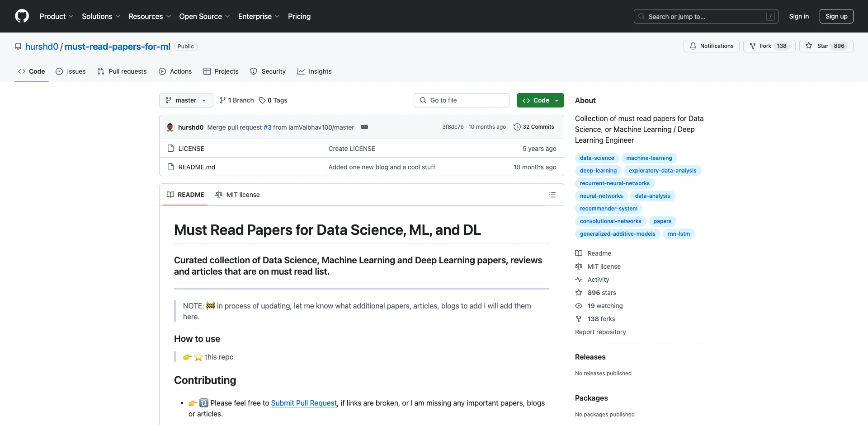Image resolution: width=868 pixels, height=425 pixels.
Task: Open the green Code dropdown
Action: point(540,100)
